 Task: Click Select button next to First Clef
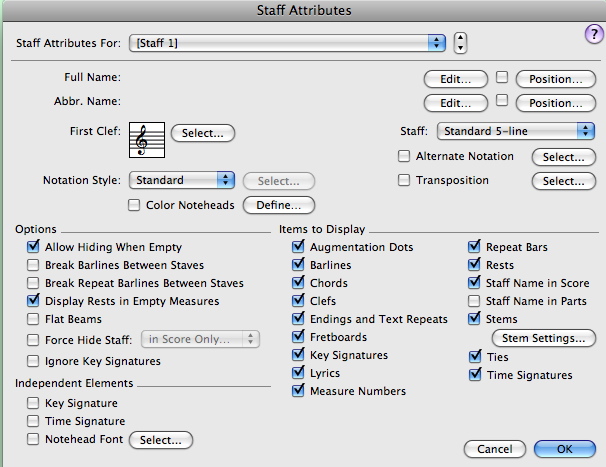(203, 132)
